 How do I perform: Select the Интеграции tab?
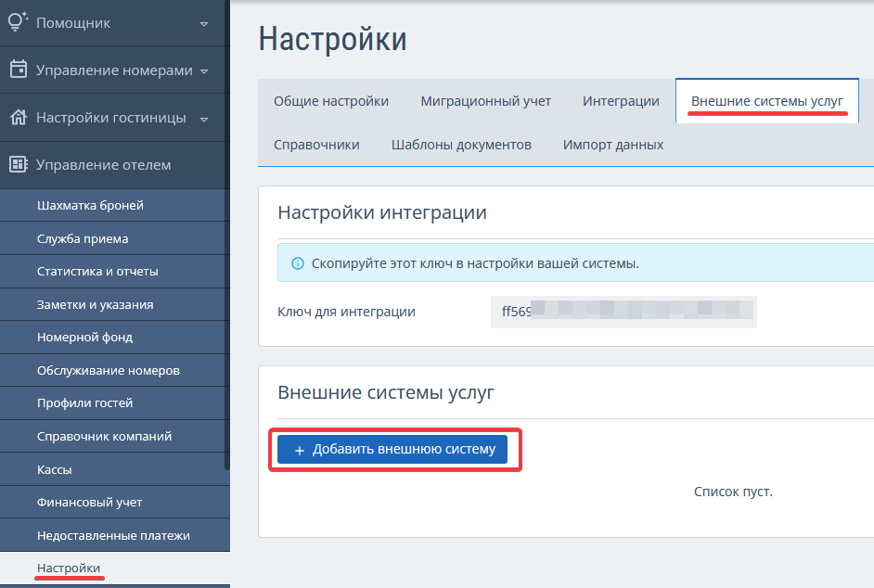pos(621,101)
